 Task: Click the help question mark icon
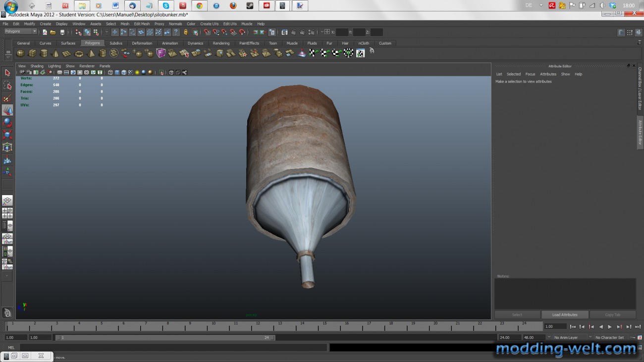pyautogui.click(x=176, y=32)
